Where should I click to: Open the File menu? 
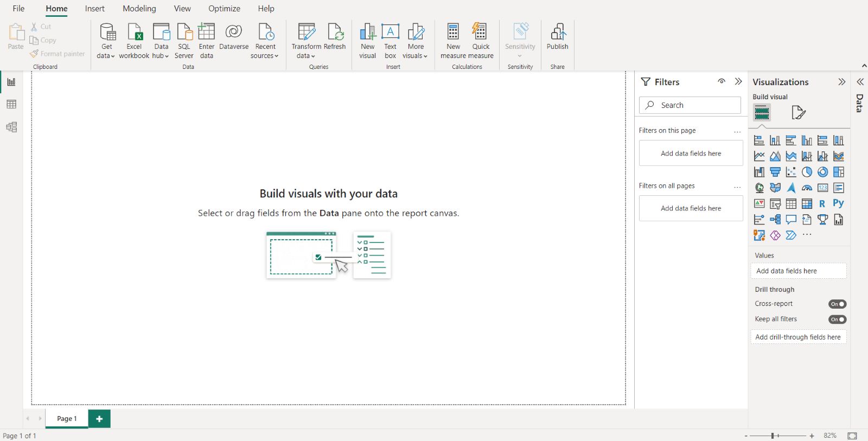pyautogui.click(x=18, y=9)
